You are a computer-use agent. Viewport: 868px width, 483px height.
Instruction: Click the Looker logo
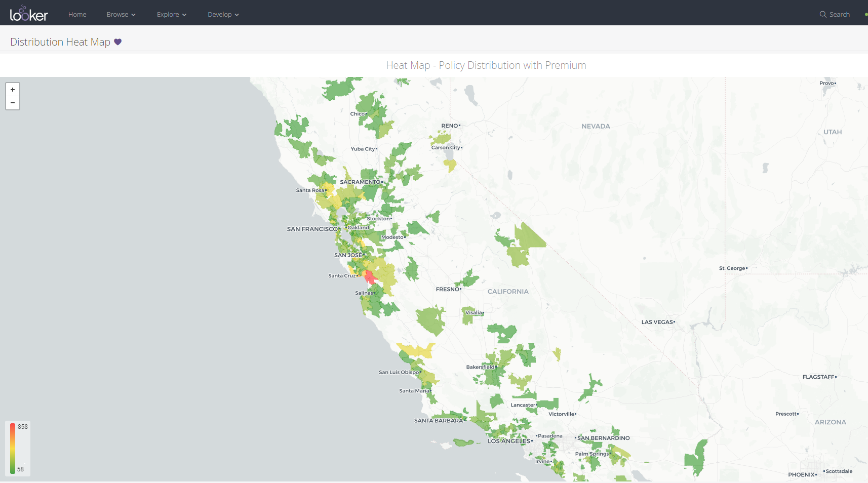(x=29, y=13)
